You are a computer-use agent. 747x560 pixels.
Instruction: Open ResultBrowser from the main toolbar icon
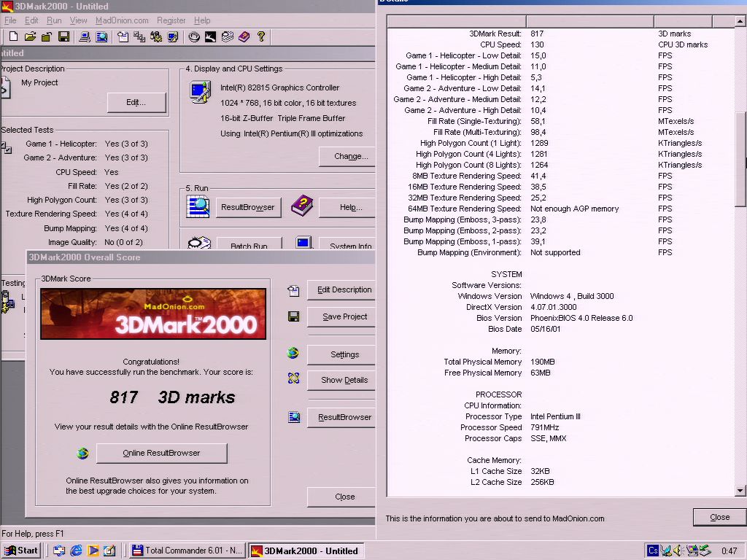click(101, 36)
